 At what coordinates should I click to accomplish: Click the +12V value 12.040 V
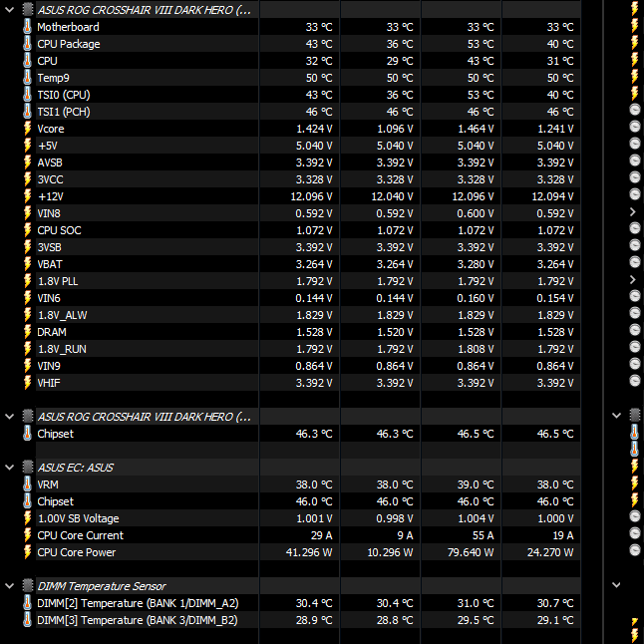(392, 196)
